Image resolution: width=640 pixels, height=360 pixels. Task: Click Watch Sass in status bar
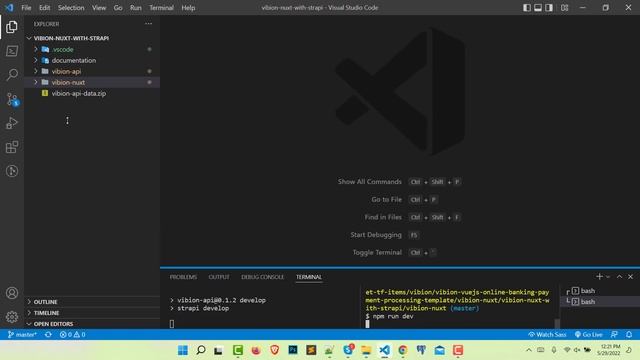(x=547, y=334)
